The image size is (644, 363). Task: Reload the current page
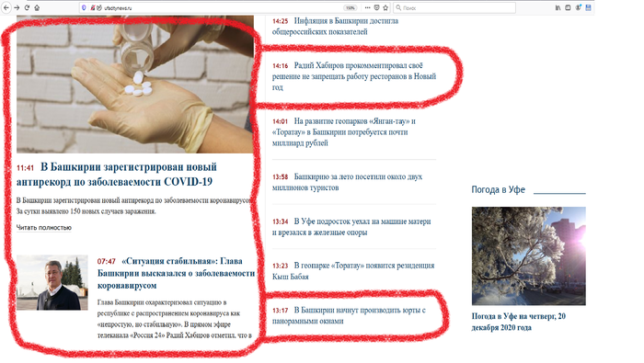(27, 7)
